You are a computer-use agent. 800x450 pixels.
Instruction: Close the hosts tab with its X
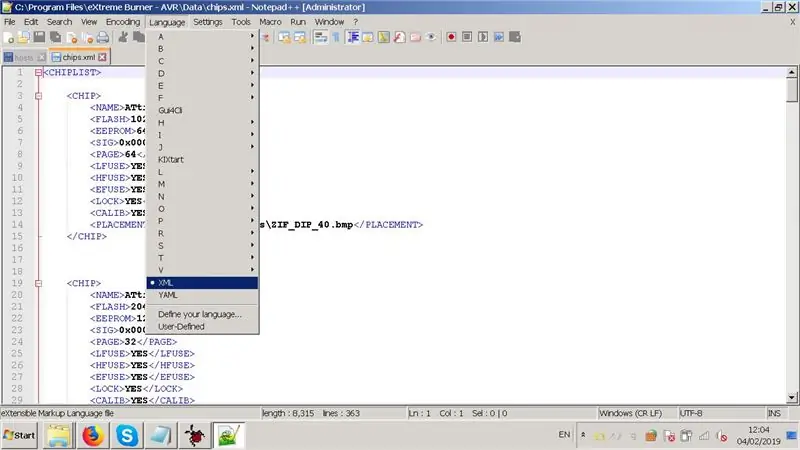pos(42,57)
